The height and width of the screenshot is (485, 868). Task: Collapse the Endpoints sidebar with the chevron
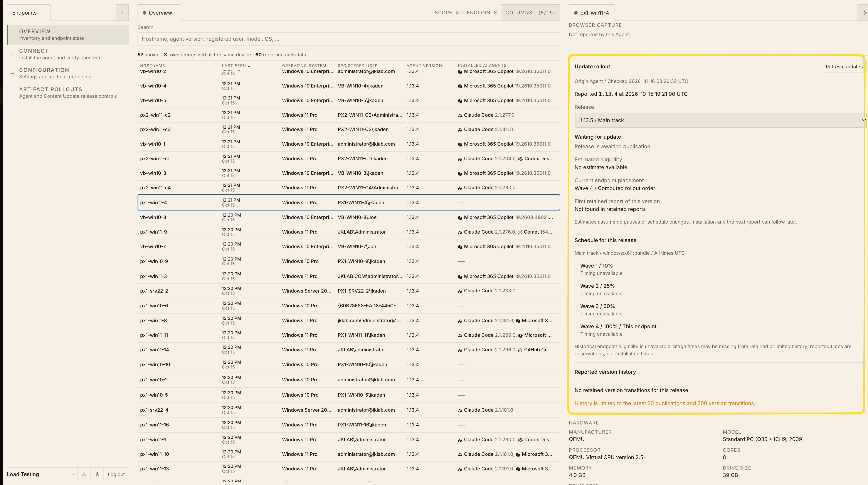(x=122, y=13)
